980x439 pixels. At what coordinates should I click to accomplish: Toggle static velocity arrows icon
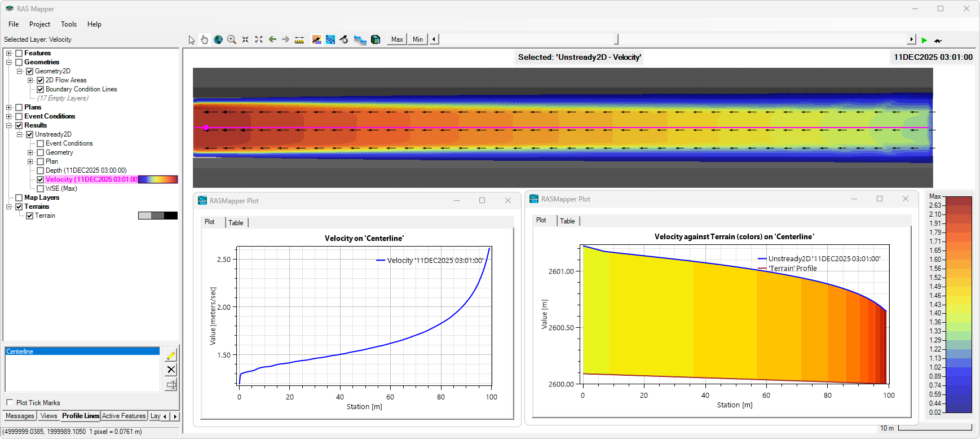tap(317, 39)
